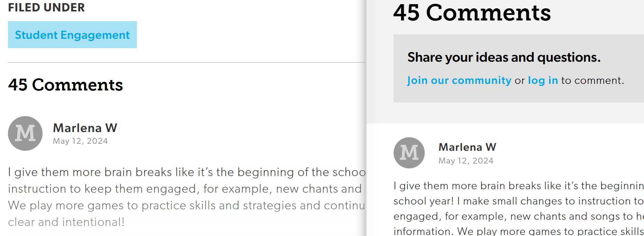Click the comment line starting 'school year! I make'
Image resolution: width=644 pixels, height=236 pixels.
pos(518,201)
